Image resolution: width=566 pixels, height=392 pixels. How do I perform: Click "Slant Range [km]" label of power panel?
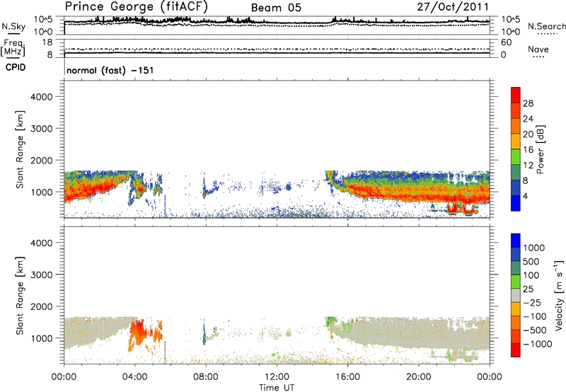tap(20, 149)
